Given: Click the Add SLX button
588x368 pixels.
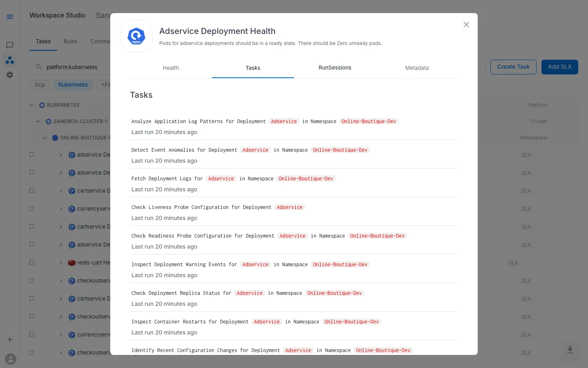Looking at the screenshot, I should pyautogui.click(x=560, y=67).
